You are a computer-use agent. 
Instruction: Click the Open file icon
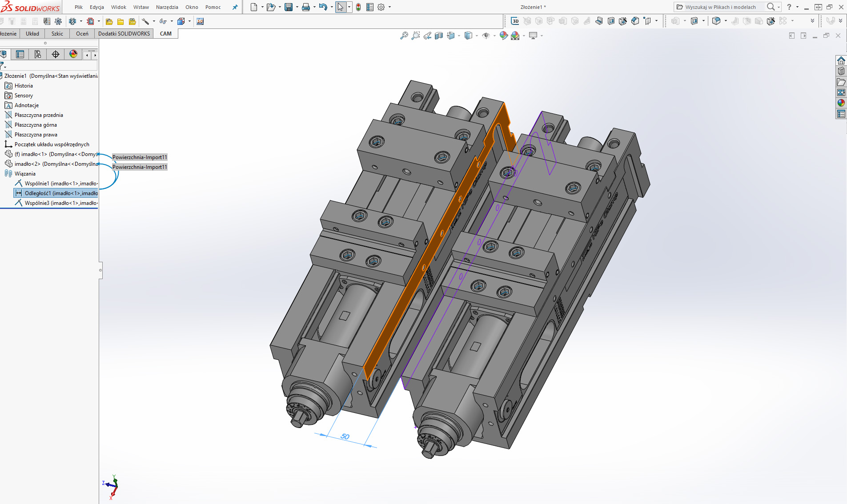coord(270,7)
